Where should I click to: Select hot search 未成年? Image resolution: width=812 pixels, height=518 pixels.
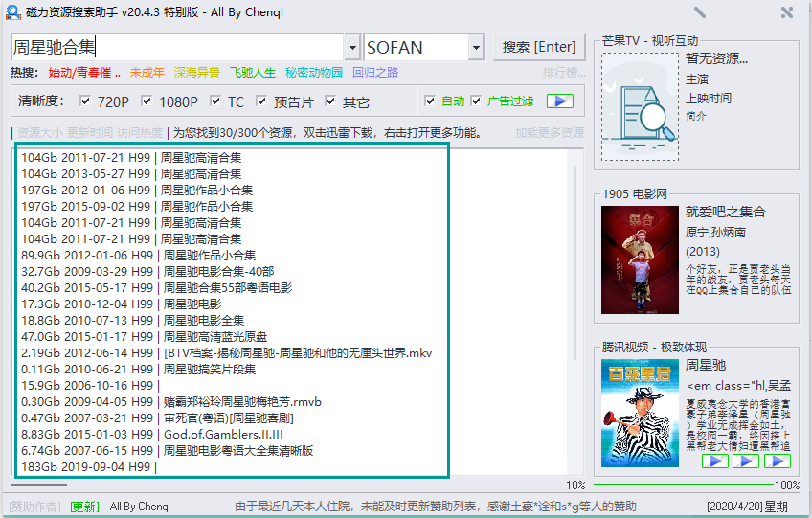click(x=147, y=73)
